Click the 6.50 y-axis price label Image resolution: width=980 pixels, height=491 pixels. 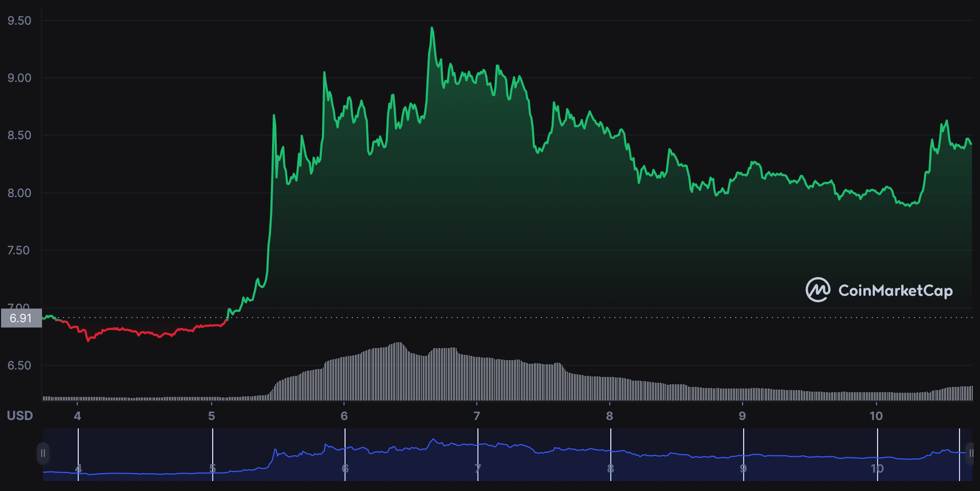19,365
